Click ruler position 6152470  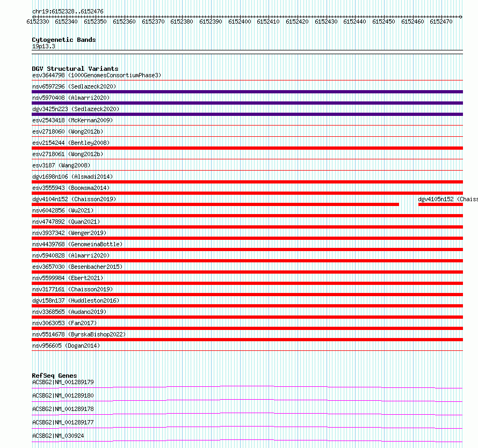pos(441,21)
